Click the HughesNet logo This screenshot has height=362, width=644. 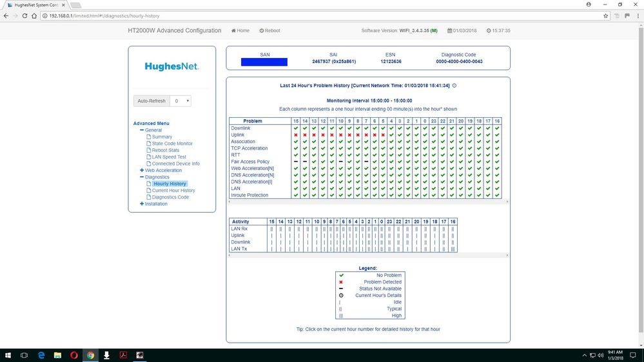171,66
